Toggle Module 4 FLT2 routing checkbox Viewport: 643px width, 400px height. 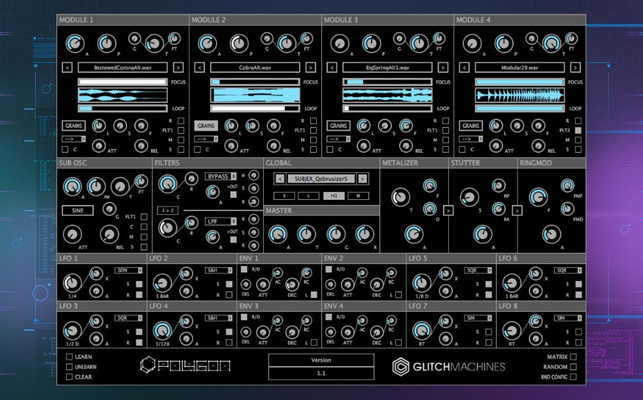pos(578,130)
